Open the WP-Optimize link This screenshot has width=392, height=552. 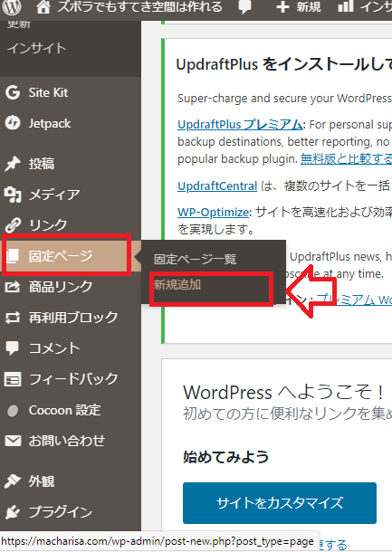(x=214, y=213)
